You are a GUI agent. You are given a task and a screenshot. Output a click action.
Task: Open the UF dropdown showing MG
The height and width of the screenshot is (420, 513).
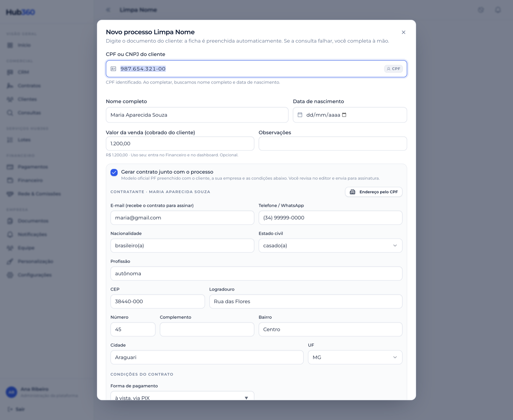(x=355, y=357)
